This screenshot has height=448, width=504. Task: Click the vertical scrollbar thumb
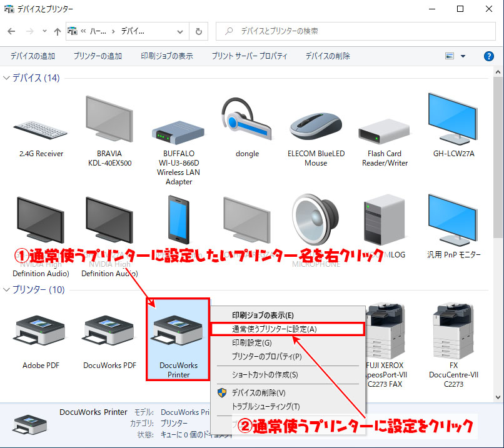(x=498, y=157)
